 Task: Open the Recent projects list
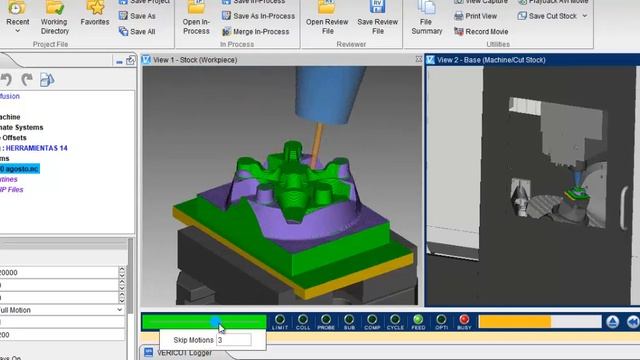click(17, 16)
